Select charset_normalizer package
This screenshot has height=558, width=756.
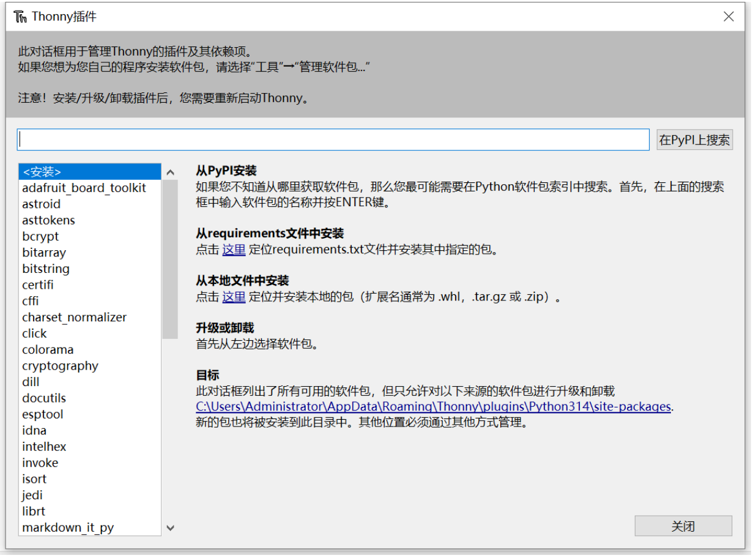pyautogui.click(x=74, y=317)
